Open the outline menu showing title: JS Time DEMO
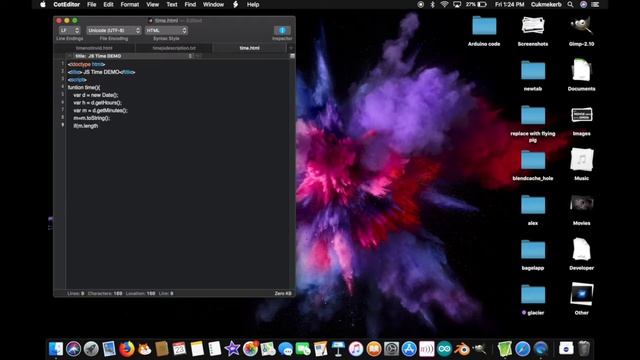Image resolution: width=640 pixels, height=360 pixels. coord(133,56)
